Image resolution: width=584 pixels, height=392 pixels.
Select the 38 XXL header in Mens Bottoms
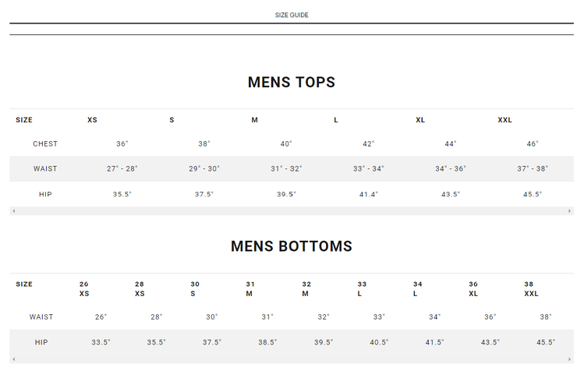531,288
